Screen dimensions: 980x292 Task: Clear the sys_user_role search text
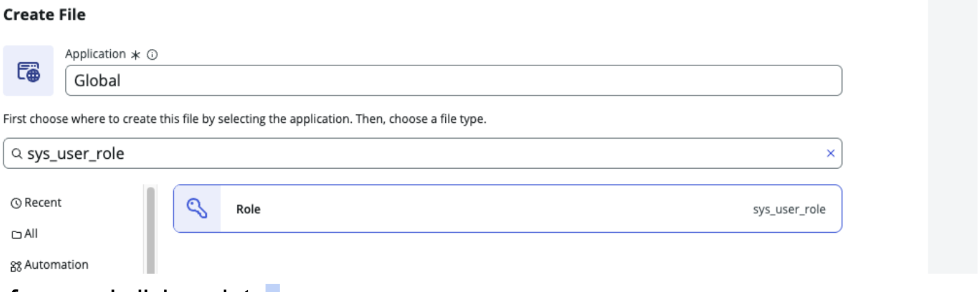[830, 153]
